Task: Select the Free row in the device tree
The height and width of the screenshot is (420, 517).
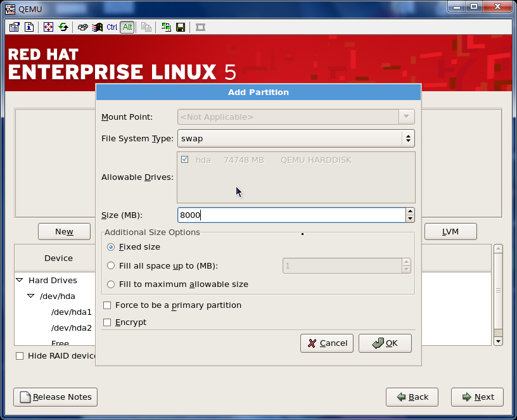Action: pos(60,343)
